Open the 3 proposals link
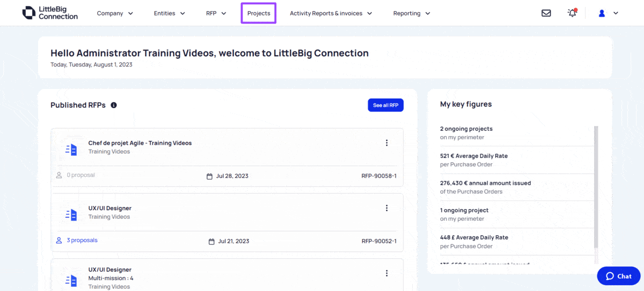 [x=82, y=241]
